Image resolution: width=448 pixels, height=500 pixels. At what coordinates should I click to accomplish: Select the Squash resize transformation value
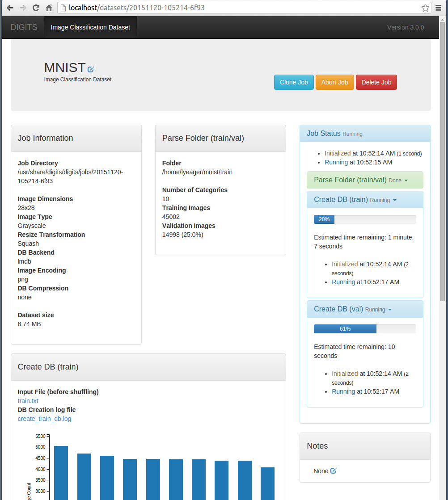coord(28,244)
